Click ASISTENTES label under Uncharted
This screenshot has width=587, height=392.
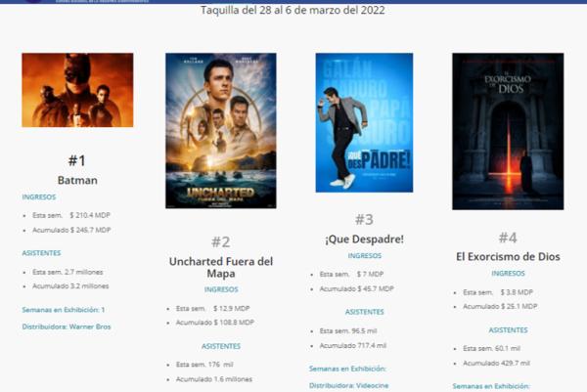221,346
